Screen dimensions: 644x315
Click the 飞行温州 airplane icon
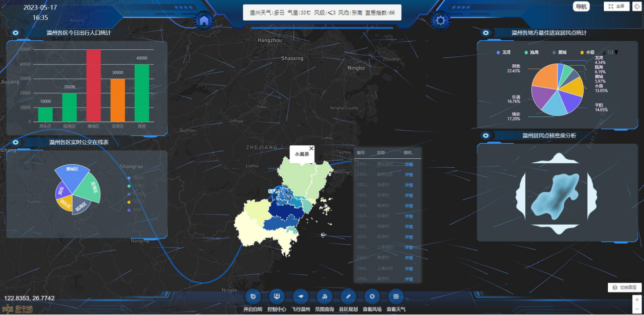(300, 296)
